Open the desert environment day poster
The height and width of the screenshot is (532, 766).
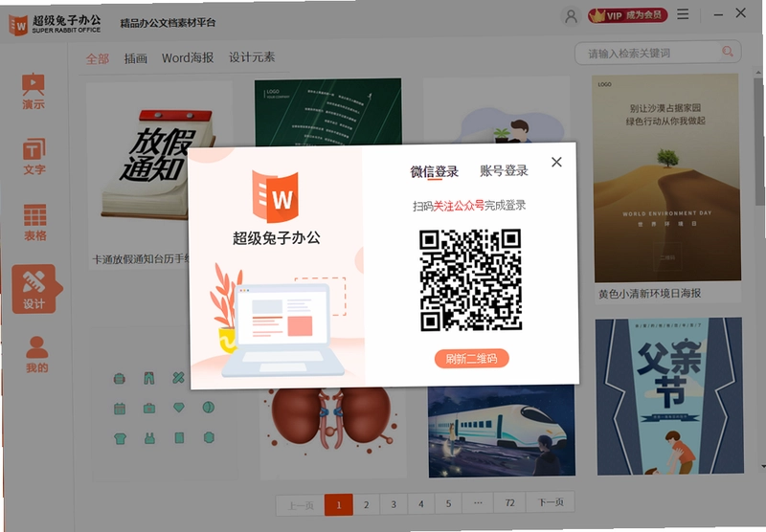point(666,178)
